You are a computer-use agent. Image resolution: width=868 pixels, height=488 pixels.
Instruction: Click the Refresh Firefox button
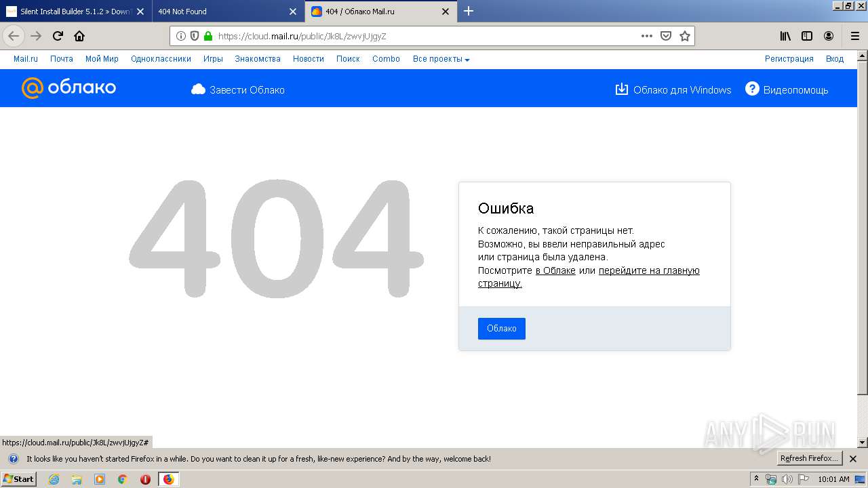[x=809, y=459]
